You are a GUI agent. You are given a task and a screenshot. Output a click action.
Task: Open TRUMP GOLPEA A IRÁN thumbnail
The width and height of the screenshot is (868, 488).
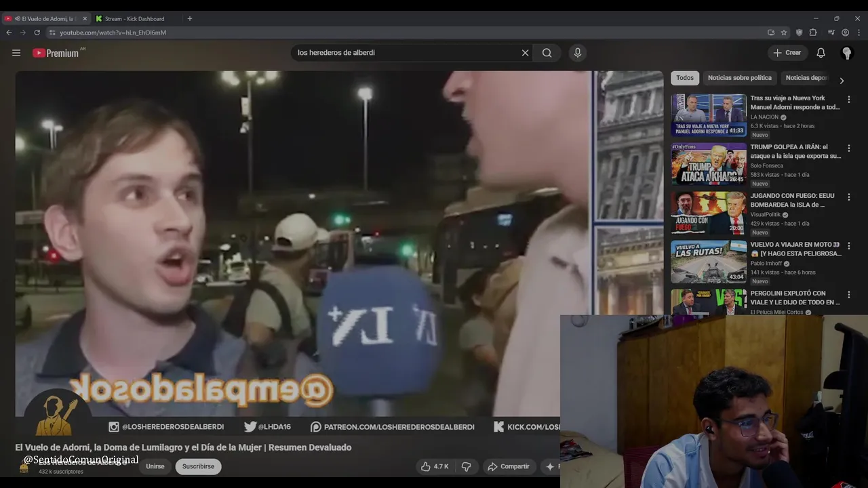(709, 164)
